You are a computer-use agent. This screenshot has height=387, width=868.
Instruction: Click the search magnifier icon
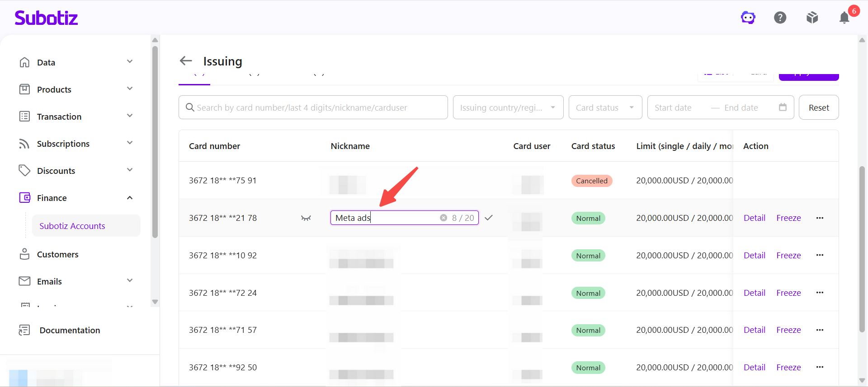(190, 107)
